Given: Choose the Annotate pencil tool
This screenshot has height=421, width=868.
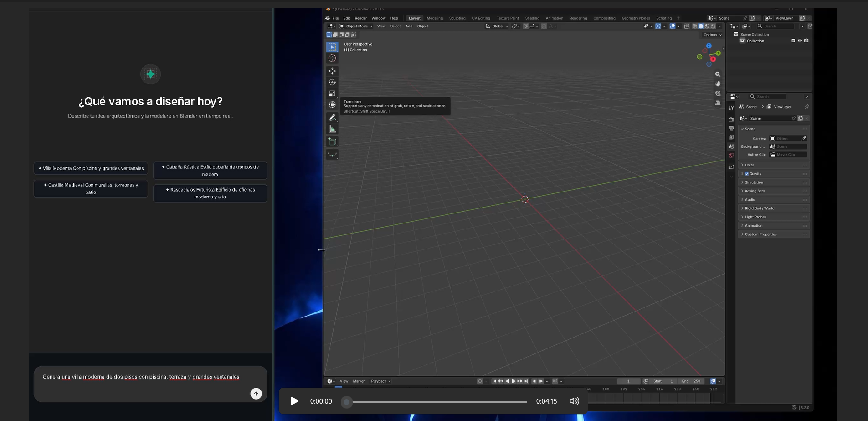Looking at the screenshot, I should pos(332,118).
